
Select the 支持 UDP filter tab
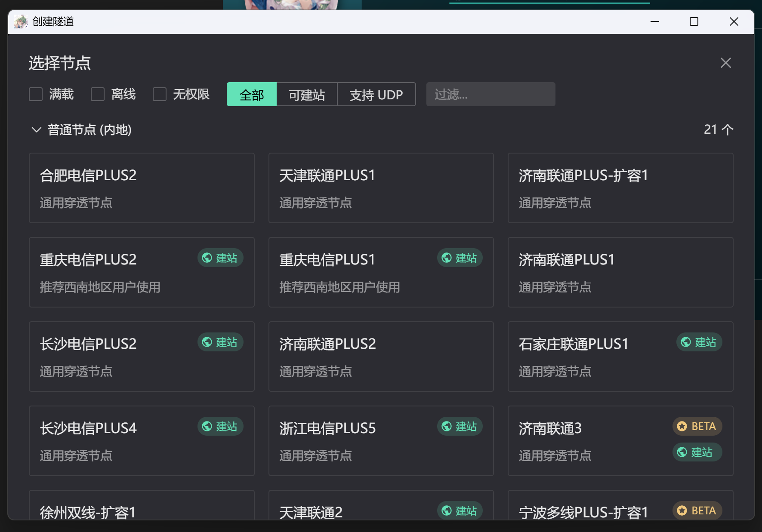[376, 95]
